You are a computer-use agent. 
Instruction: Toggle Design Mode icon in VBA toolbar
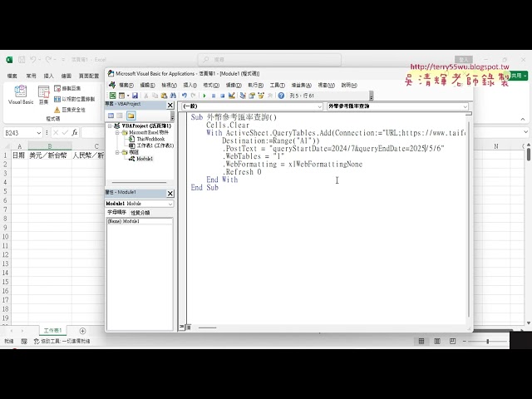(x=232, y=96)
